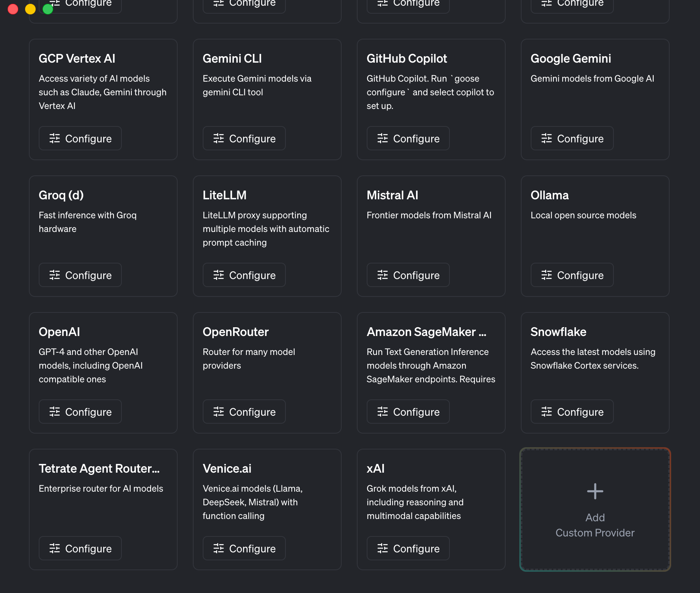Configure the Groq provider

pyautogui.click(x=80, y=275)
